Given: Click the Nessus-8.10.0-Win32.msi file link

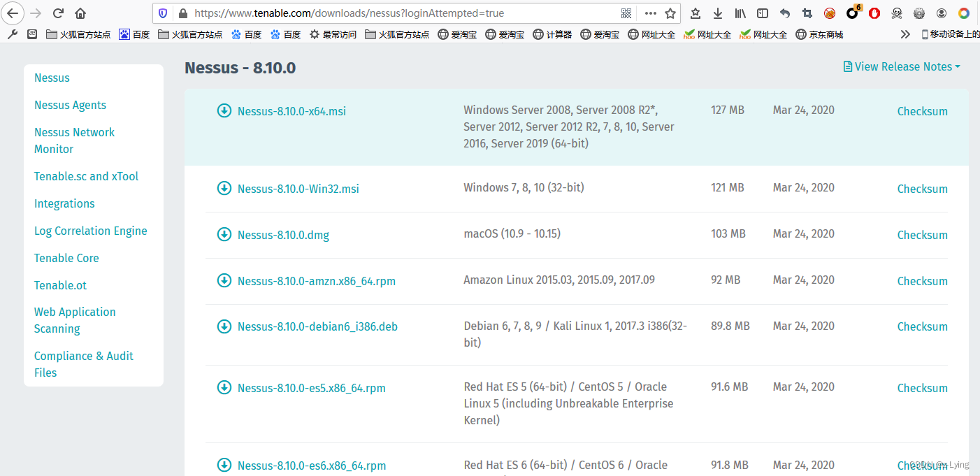Looking at the screenshot, I should 298,189.
